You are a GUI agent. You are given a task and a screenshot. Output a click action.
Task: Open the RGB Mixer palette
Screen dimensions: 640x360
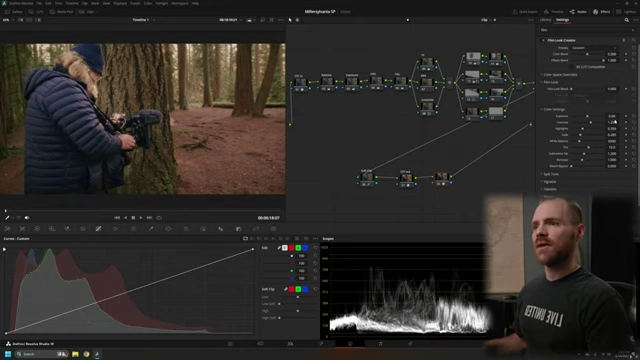click(x=67, y=229)
